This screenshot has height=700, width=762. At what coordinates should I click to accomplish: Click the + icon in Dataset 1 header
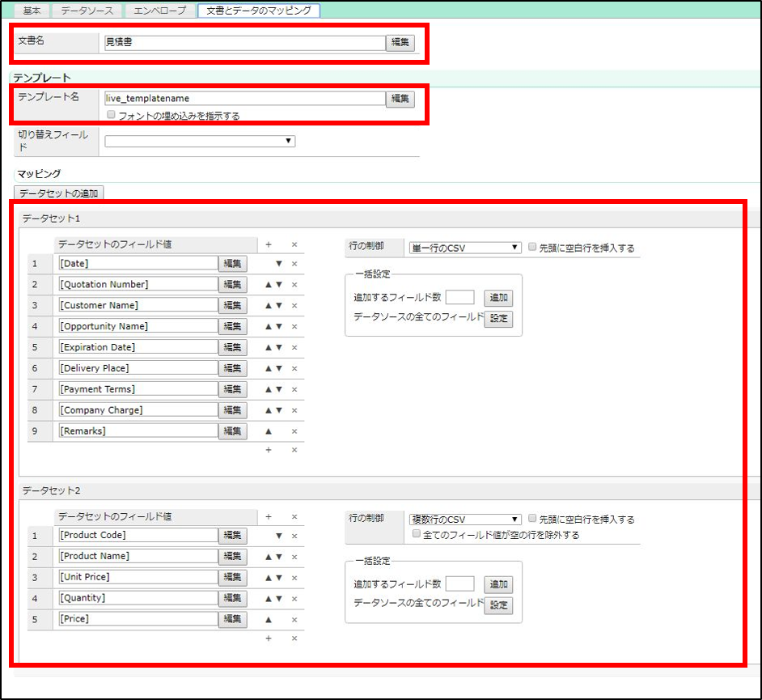269,244
